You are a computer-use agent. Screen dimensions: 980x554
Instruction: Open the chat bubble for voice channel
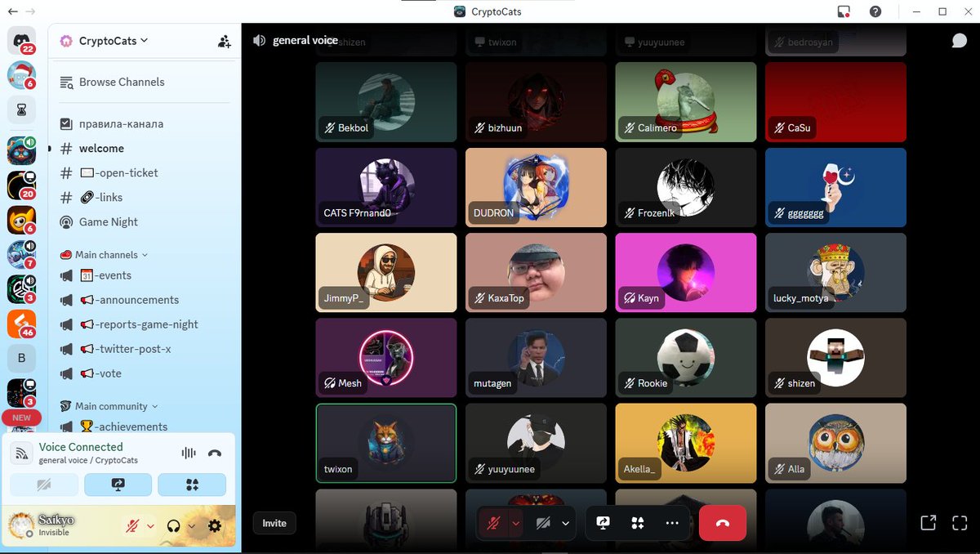tap(960, 41)
